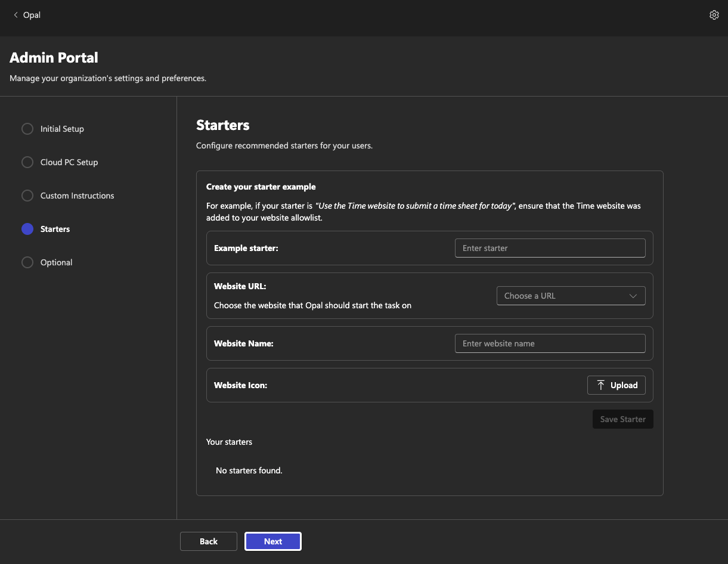The height and width of the screenshot is (564, 728).
Task: Switch to Cloud PC Setup label in sidebar
Action: pyautogui.click(x=69, y=162)
